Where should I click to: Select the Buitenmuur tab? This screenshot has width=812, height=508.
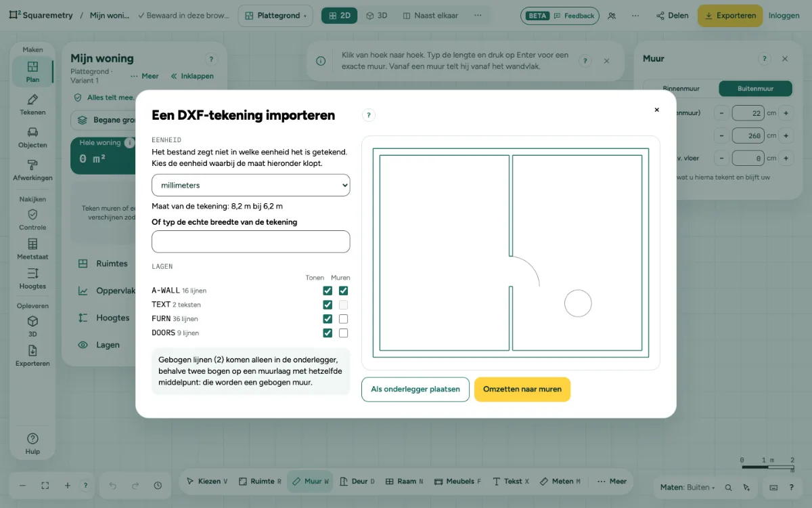click(755, 88)
